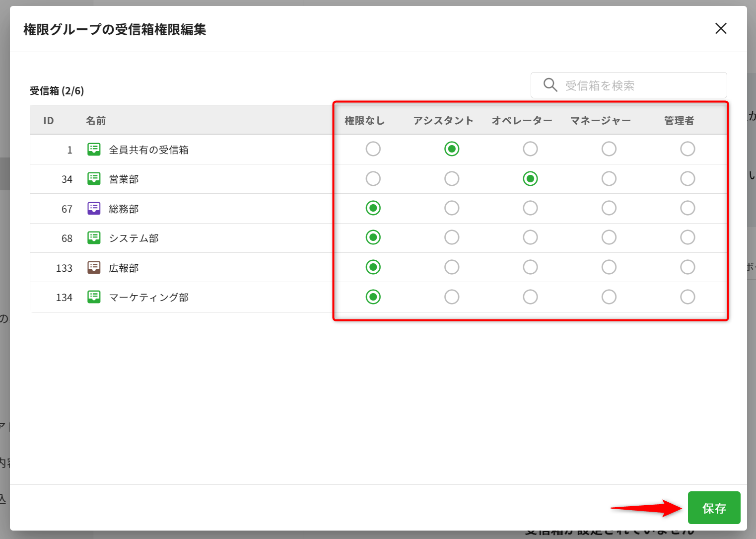
Task: Set システム部 to アシスタント permission
Action: [452, 237]
